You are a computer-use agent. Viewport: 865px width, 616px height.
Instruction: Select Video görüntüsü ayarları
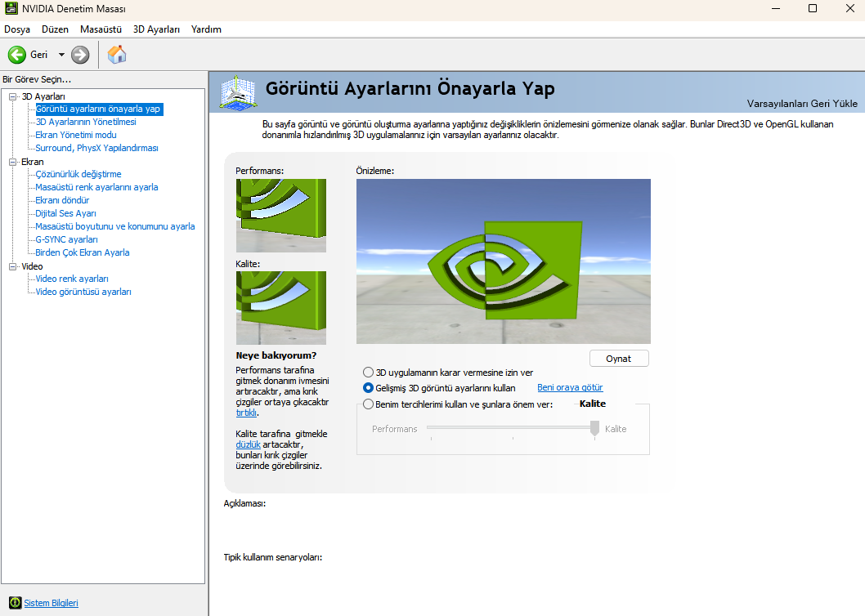[83, 292]
